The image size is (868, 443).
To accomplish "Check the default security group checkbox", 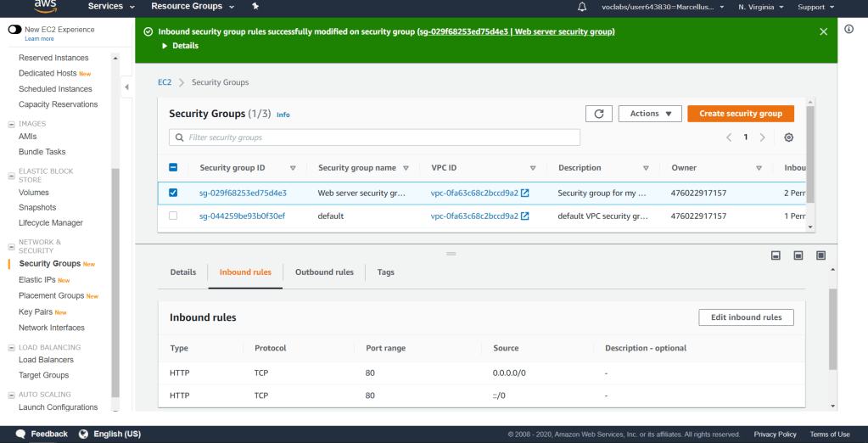I will [x=173, y=216].
